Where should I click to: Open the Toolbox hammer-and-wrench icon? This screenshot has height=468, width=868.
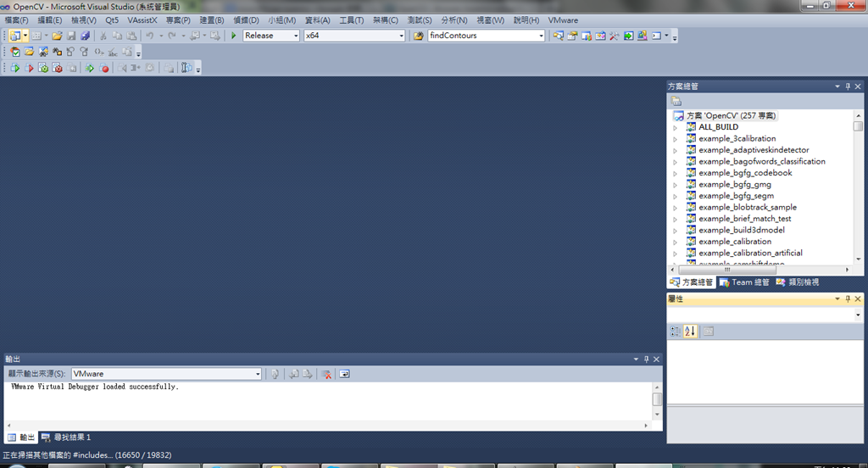pyautogui.click(x=615, y=36)
